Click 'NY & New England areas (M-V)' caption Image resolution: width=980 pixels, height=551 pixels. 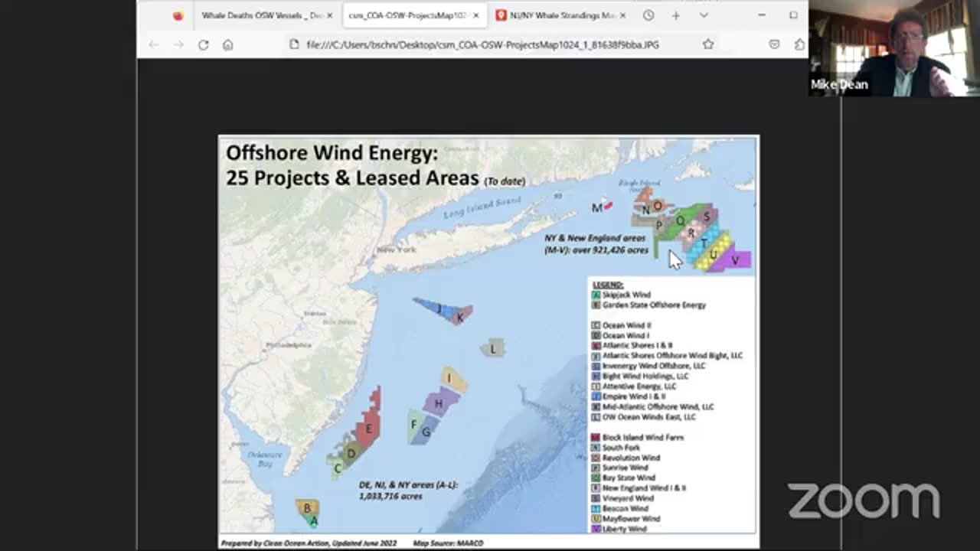pos(596,244)
